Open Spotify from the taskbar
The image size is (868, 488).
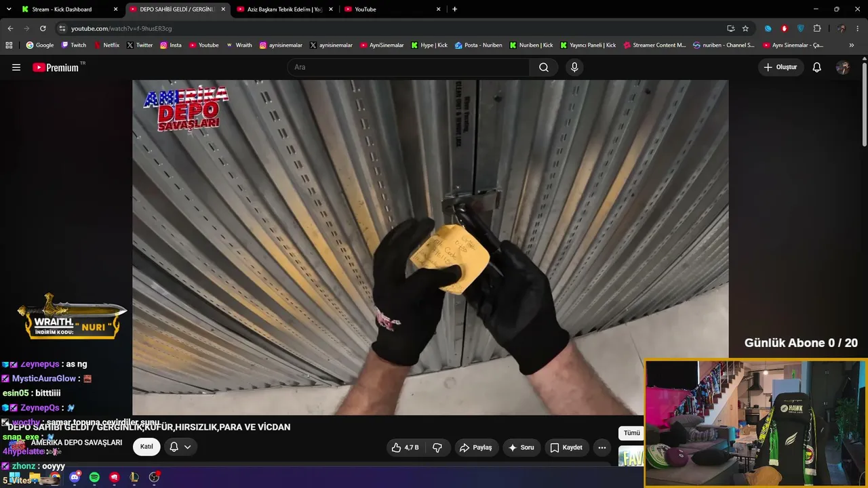(x=94, y=477)
